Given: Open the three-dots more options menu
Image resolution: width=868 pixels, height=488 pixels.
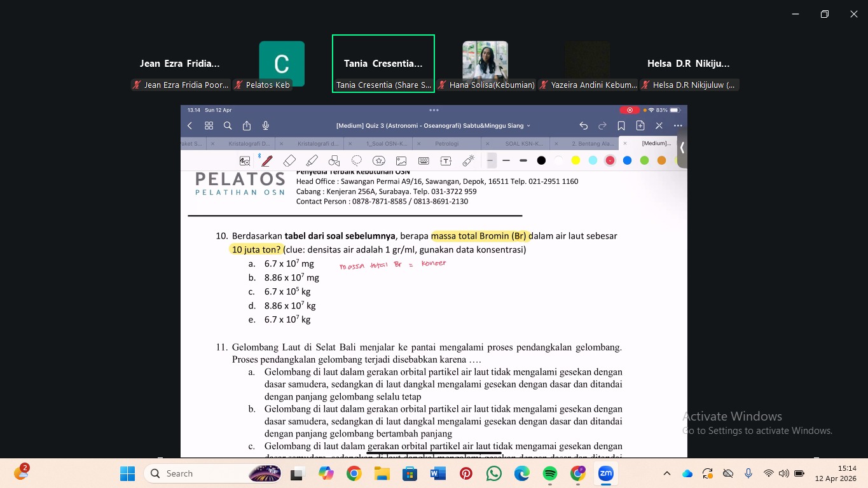Looking at the screenshot, I should (678, 126).
